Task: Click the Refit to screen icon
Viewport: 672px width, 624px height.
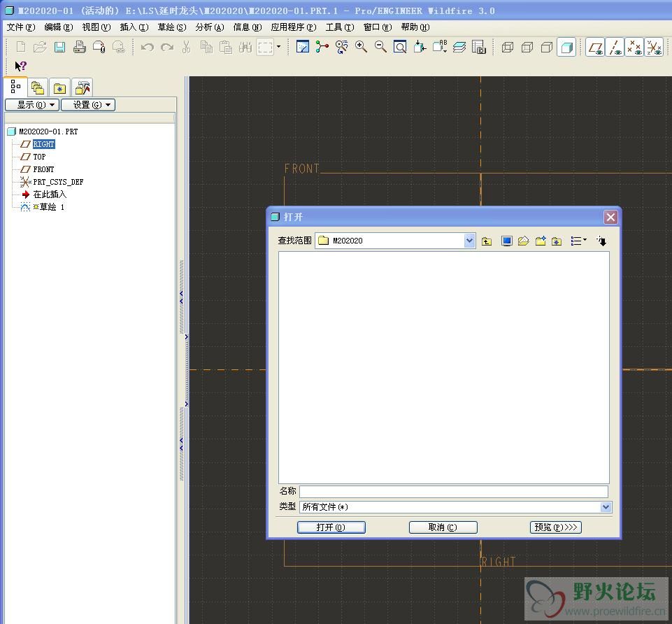Action: (400, 47)
